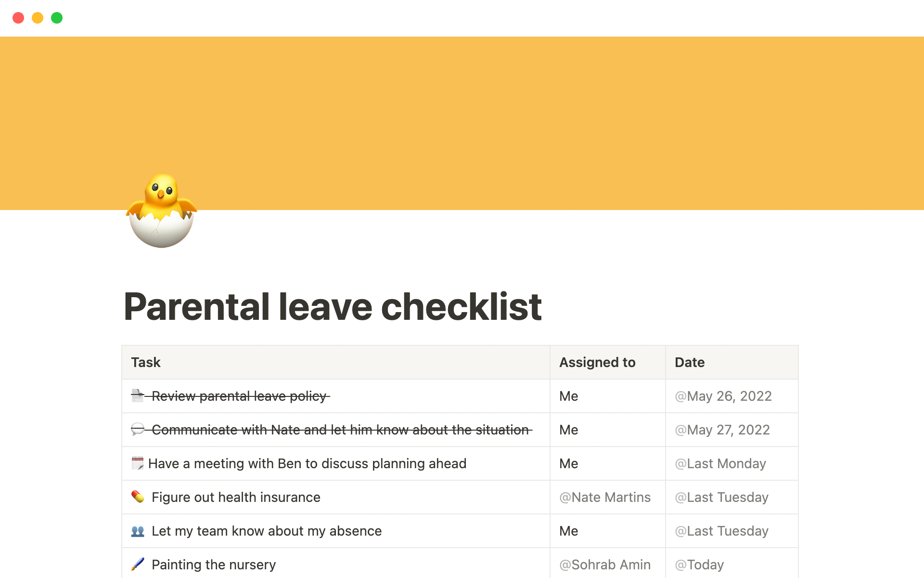Click the @May 26, 2022 date mention
This screenshot has width=924, height=578.
click(723, 396)
